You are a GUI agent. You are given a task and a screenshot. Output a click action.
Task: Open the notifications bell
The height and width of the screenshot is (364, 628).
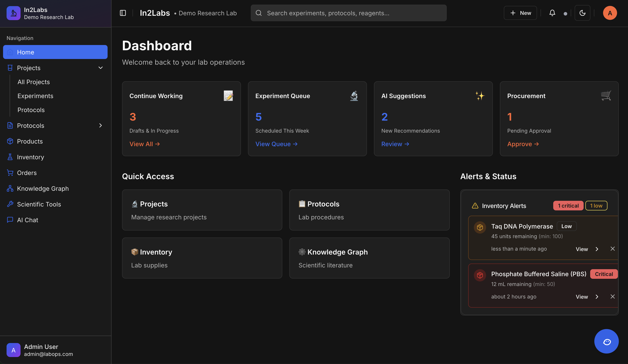[x=552, y=13]
